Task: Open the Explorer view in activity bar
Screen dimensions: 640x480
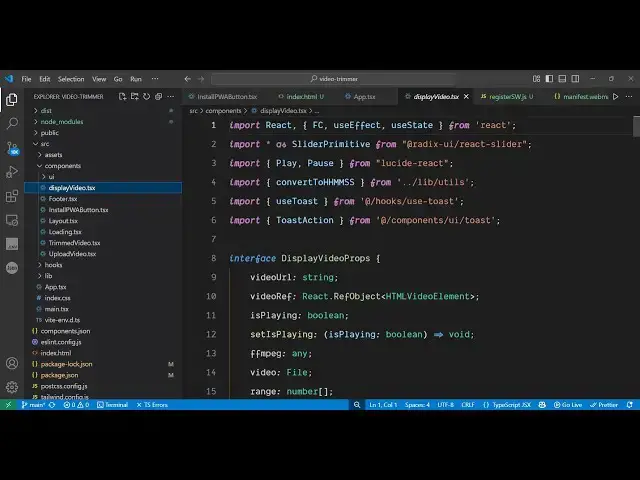Action: tap(12, 99)
